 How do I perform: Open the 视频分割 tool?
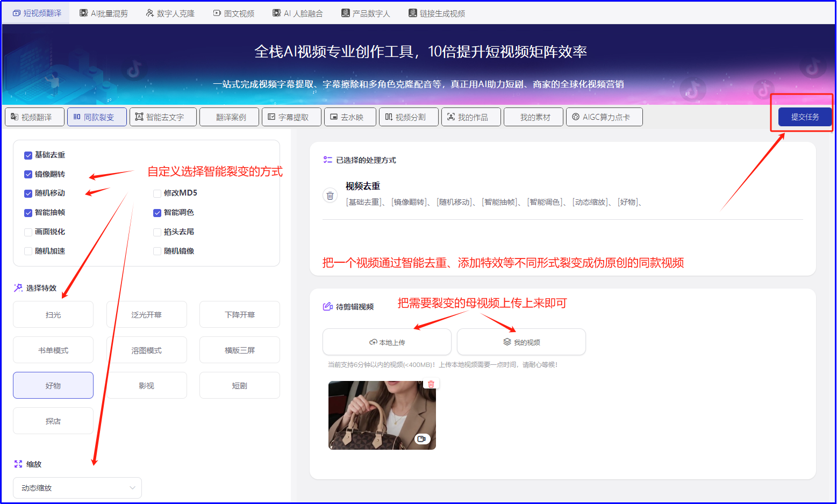tap(408, 117)
